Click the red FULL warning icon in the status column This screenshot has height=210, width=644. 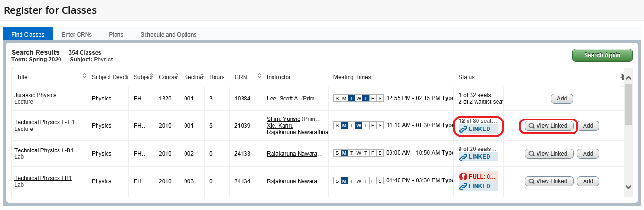[x=463, y=177]
